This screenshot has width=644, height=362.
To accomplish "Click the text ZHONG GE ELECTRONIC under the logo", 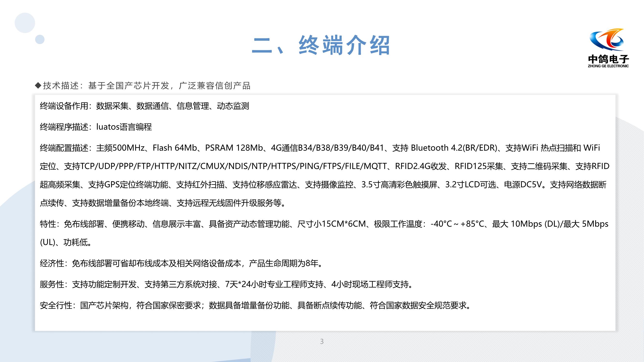I will (608, 66).
